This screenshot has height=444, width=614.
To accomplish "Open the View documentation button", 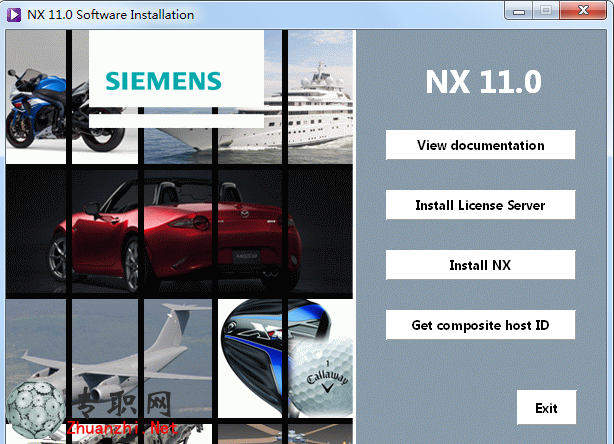I will click(480, 145).
